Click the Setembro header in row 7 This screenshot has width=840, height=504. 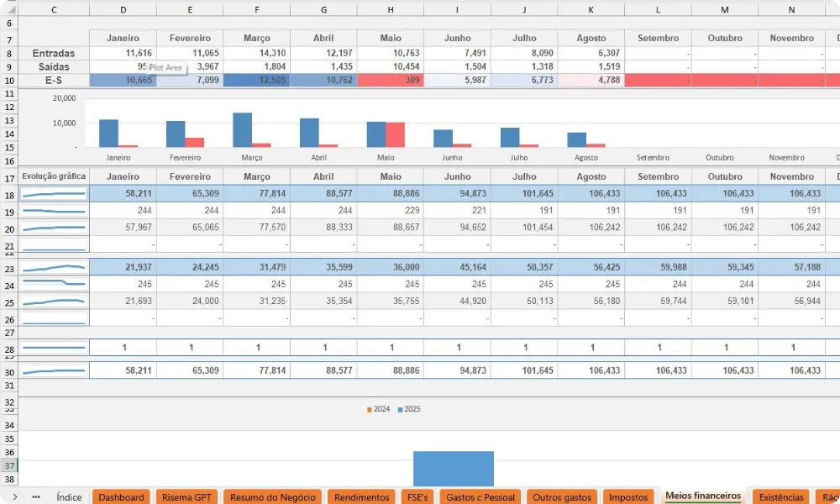coord(658,38)
